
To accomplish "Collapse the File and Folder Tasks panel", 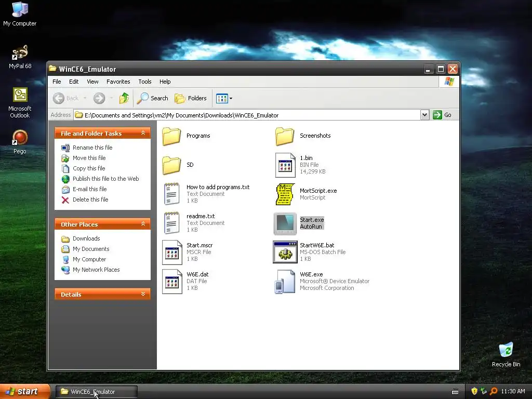I will (x=143, y=133).
